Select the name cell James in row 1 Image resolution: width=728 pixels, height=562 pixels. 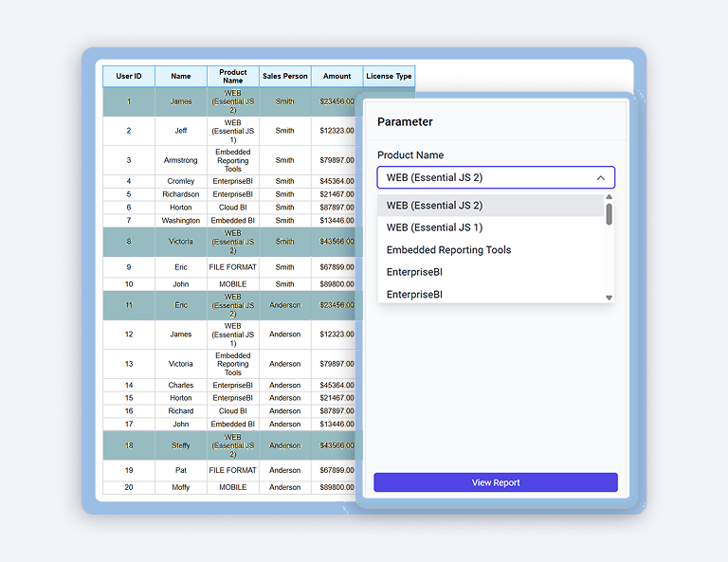tap(181, 101)
